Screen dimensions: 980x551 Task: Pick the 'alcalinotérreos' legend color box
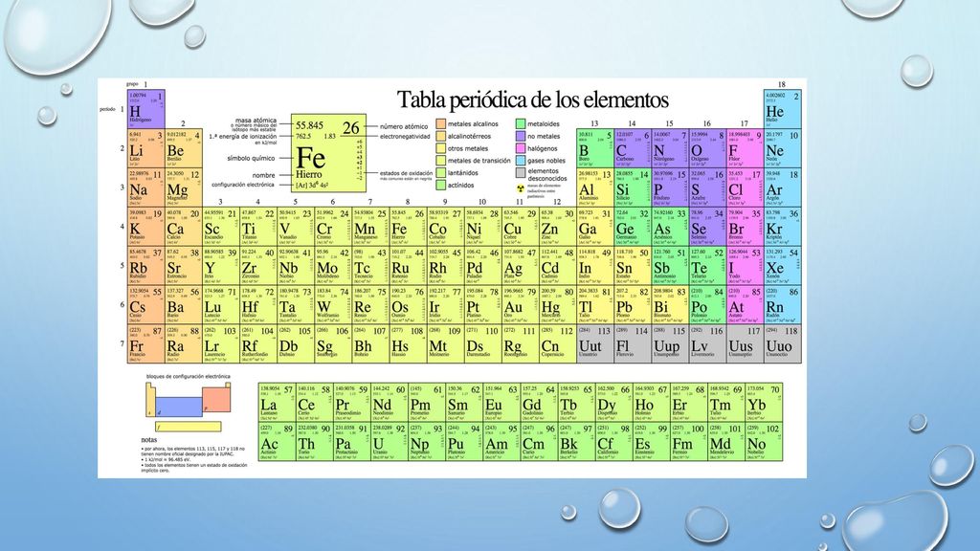[x=440, y=136]
